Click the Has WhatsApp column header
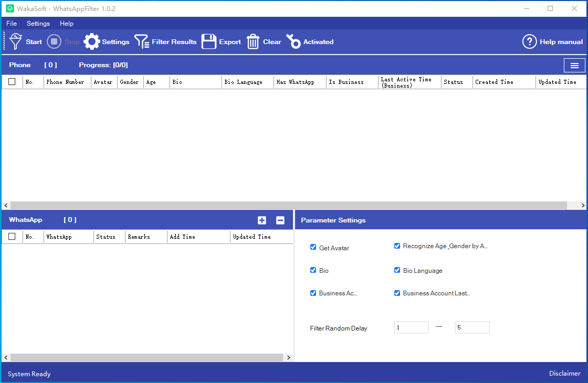The width and height of the screenshot is (588, 383). (300, 82)
